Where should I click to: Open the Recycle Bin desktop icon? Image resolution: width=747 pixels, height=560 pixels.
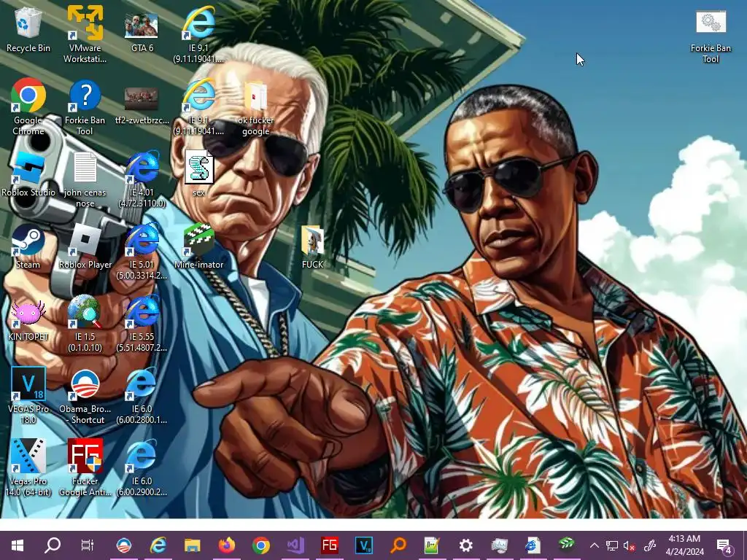28,29
